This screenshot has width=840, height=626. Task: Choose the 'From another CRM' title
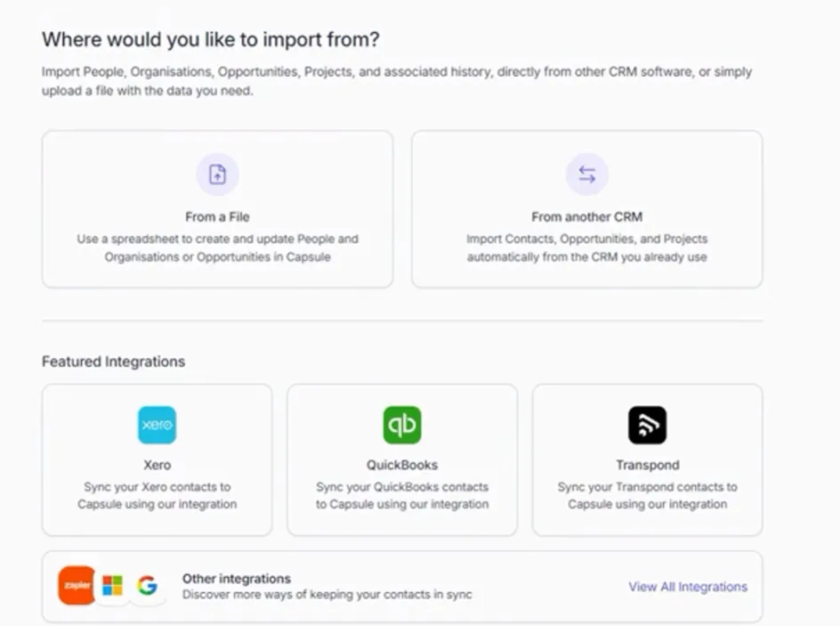[x=586, y=216]
